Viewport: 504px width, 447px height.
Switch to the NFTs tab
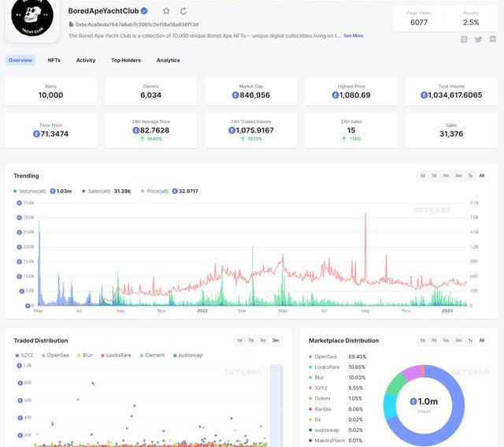[54, 60]
